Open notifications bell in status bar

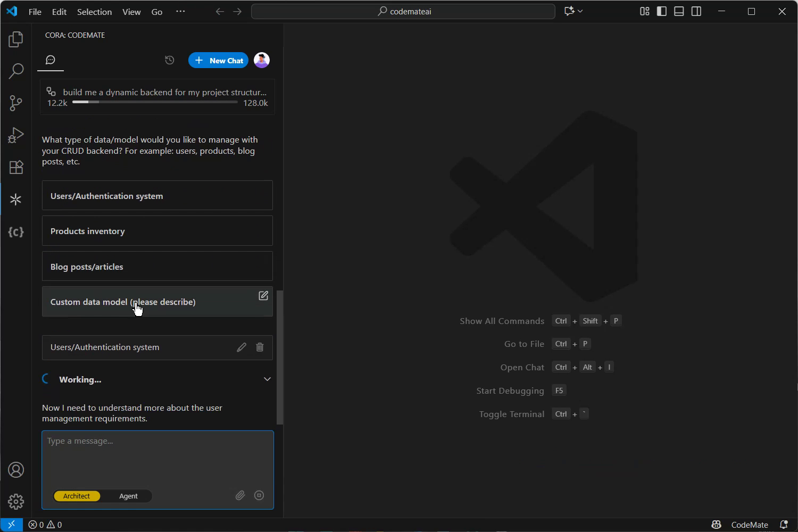point(783,525)
